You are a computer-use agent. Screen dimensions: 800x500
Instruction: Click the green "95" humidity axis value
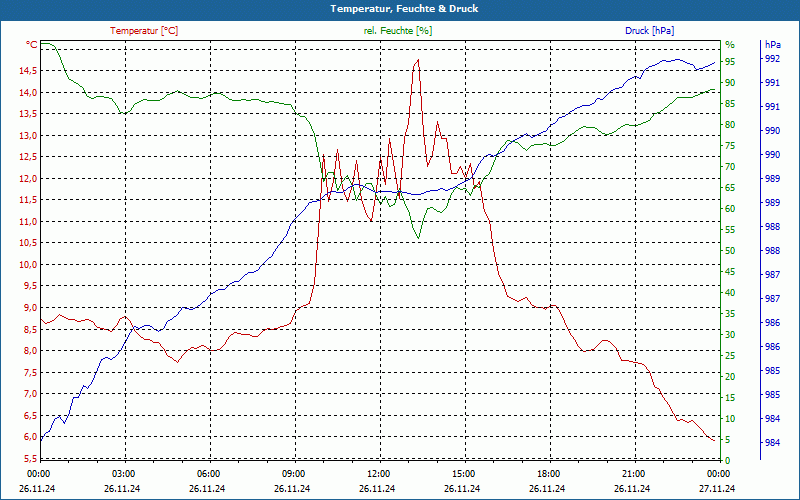click(730, 62)
